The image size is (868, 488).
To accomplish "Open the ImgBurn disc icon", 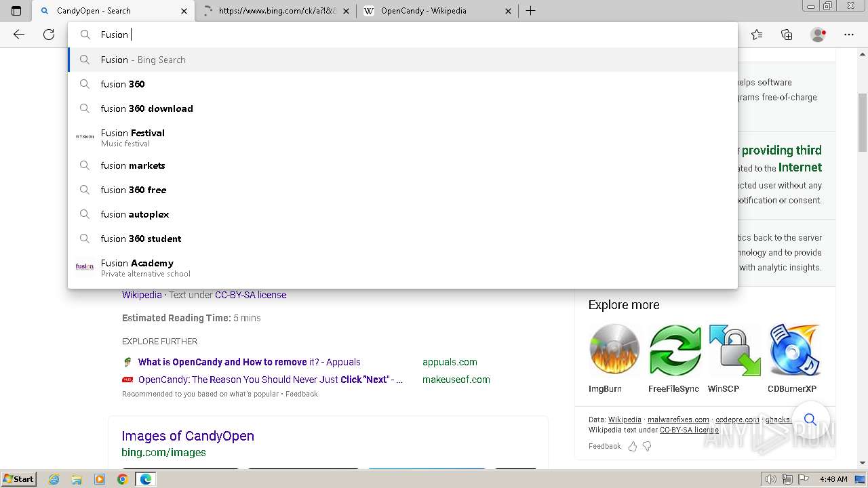I will 614,350.
